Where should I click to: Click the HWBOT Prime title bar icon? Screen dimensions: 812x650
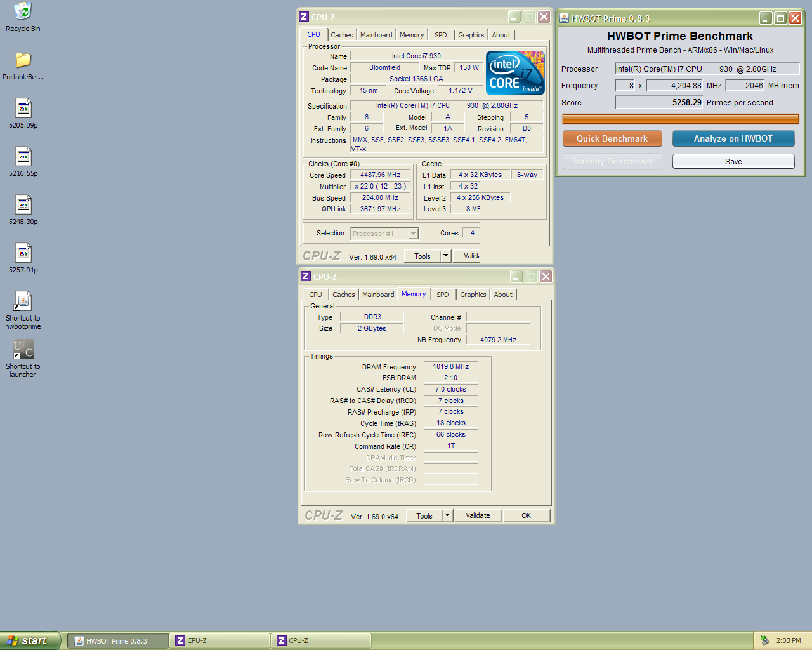(x=564, y=18)
